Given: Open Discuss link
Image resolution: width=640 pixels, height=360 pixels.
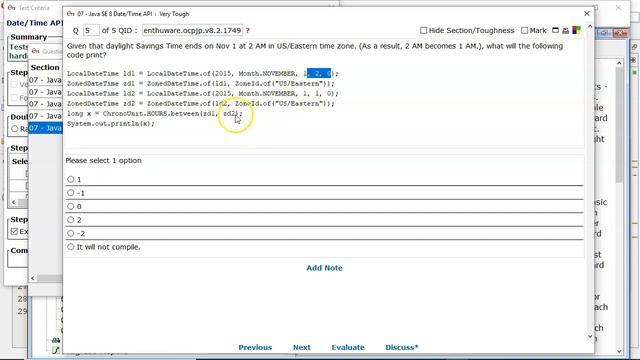Looking at the screenshot, I should coord(402,347).
